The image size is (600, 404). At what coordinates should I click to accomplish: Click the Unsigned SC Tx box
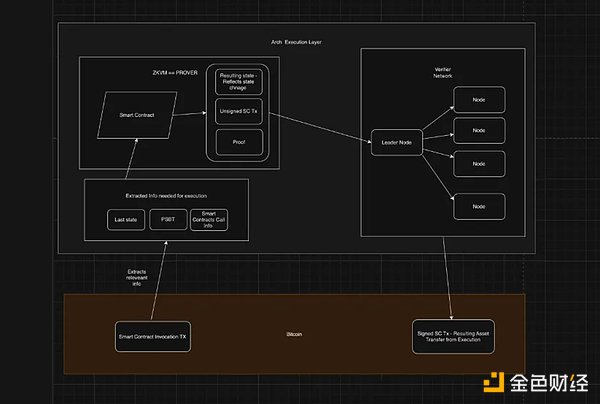[x=239, y=112]
